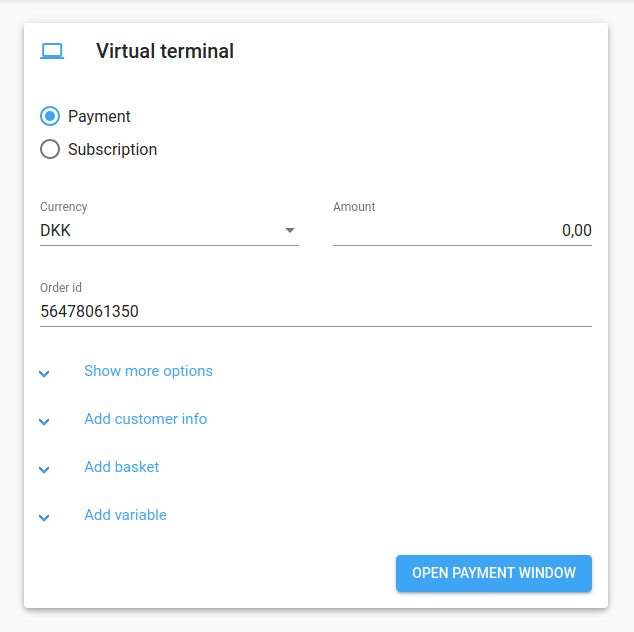Click the Virtual terminal heading
The height and width of the screenshot is (632, 634).
click(165, 51)
